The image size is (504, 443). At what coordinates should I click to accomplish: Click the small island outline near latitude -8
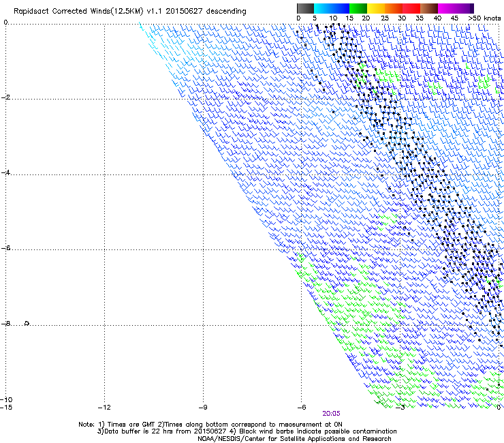27,323
